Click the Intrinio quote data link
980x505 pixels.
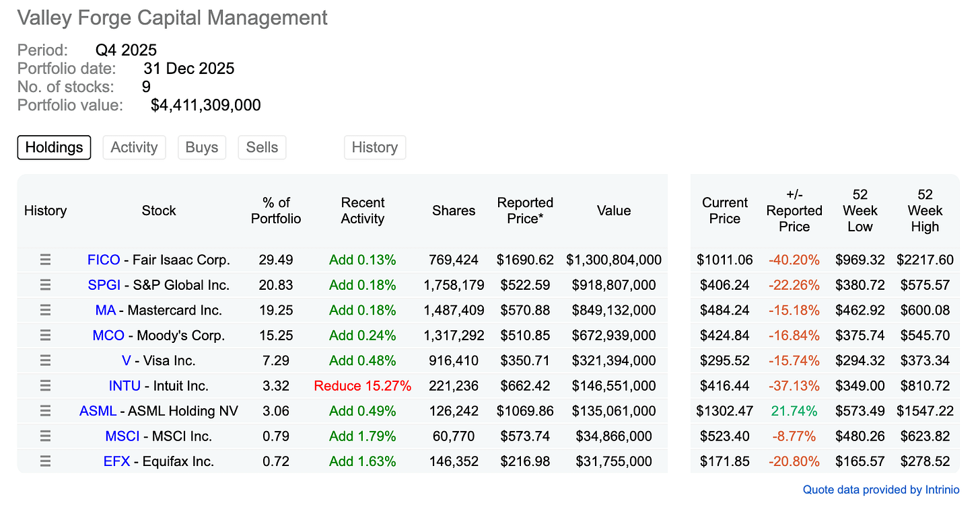881,490
